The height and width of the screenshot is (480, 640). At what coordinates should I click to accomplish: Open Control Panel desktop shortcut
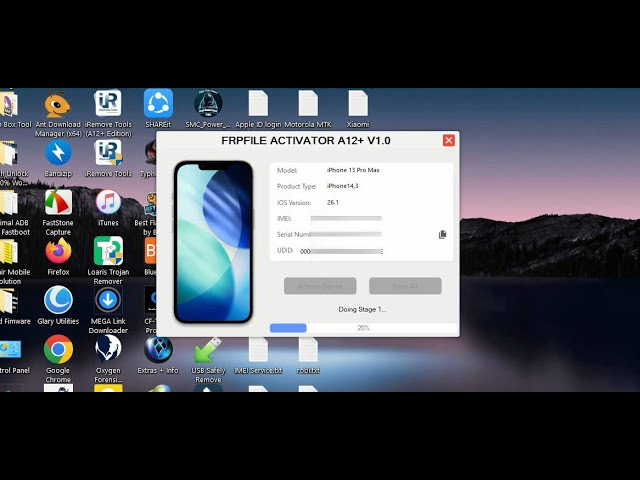tap(10, 350)
